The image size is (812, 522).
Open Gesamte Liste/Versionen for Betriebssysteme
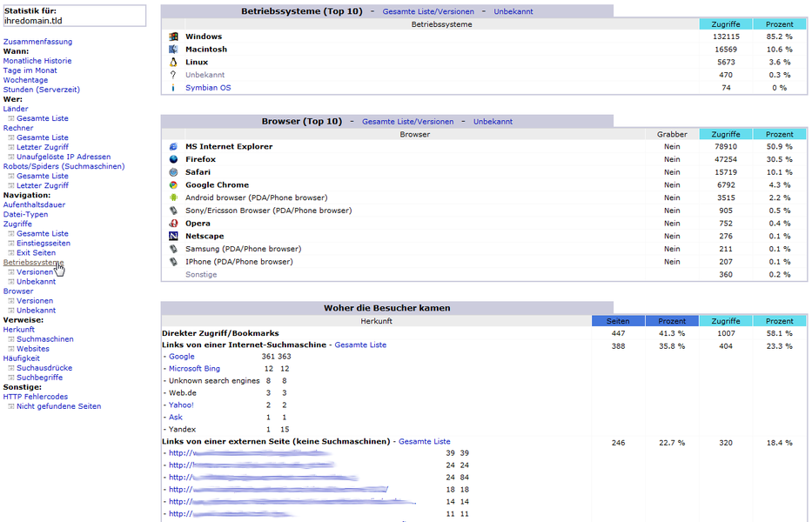(x=428, y=11)
